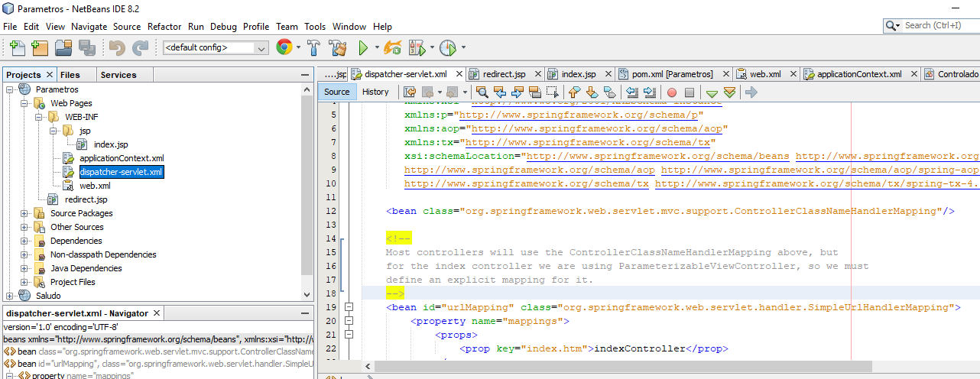The width and height of the screenshot is (980, 379).
Task: Click Next Bookmark arrow icon
Action: click(592, 92)
